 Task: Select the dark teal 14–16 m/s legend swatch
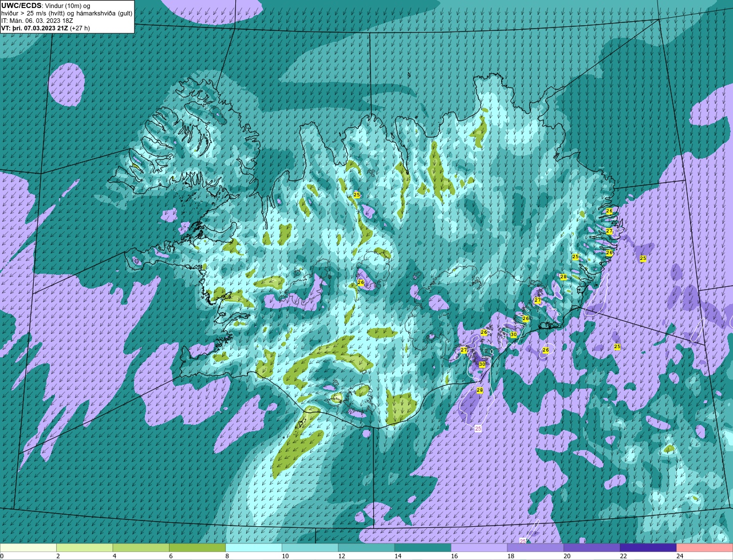pos(423,547)
